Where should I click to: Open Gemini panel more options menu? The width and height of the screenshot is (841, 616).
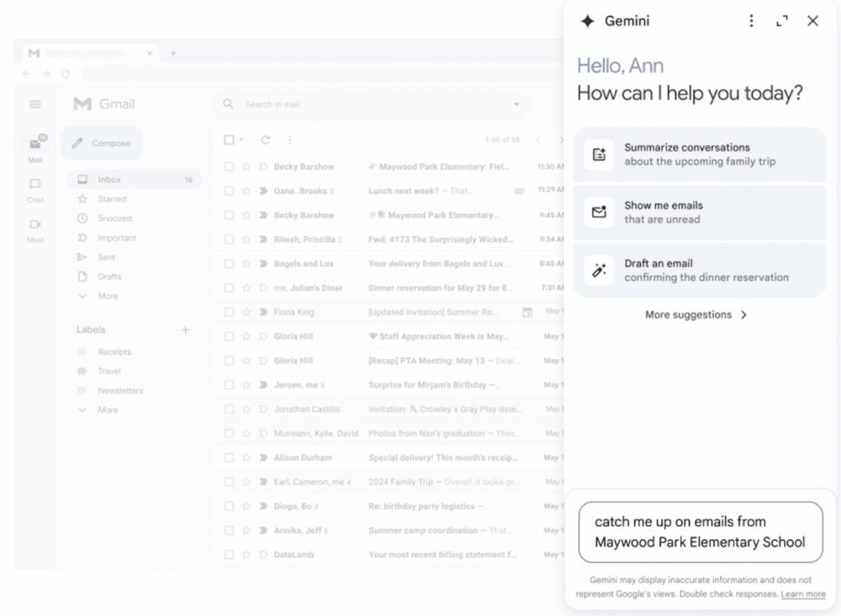[751, 21]
